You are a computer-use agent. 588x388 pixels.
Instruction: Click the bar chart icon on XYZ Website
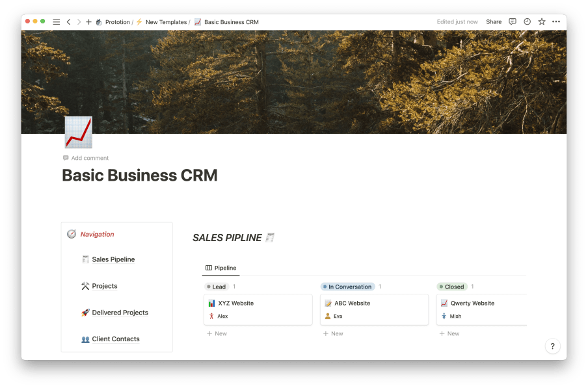[x=212, y=303]
